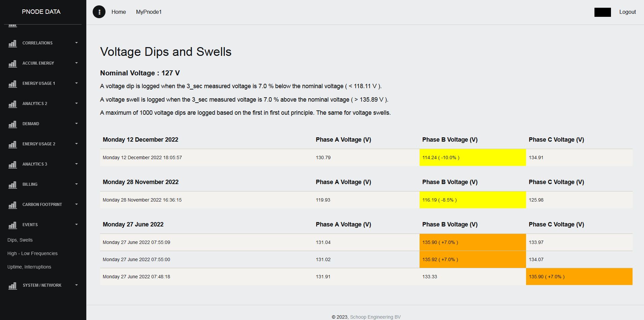Expand the Analytics 3 dropdown arrow
The width and height of the screenshot is (644, 320).
coord(76,164)
